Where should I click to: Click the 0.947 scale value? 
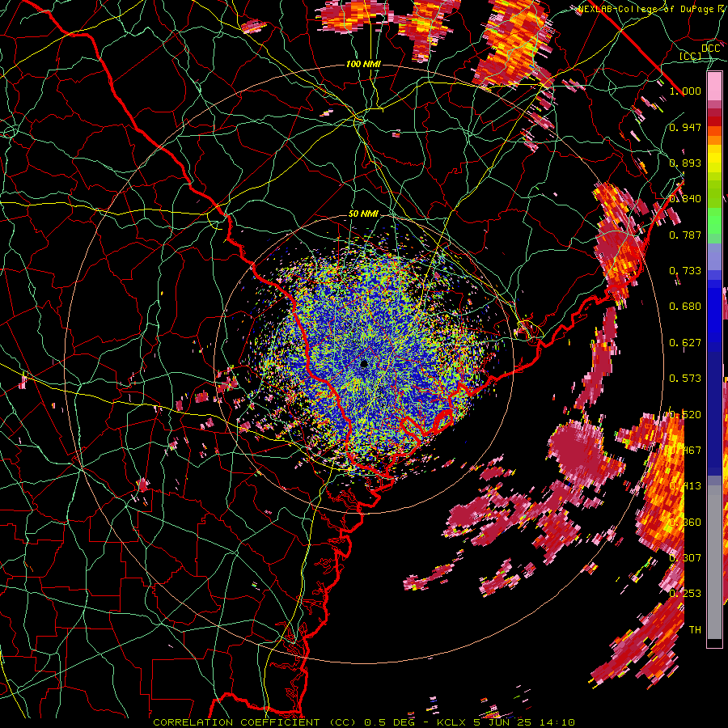(685, 127)
